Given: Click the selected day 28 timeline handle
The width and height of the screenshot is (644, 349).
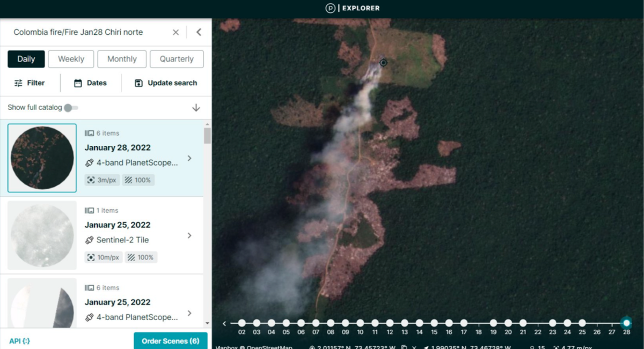Looking at the screenshot, I should (626, 323).
